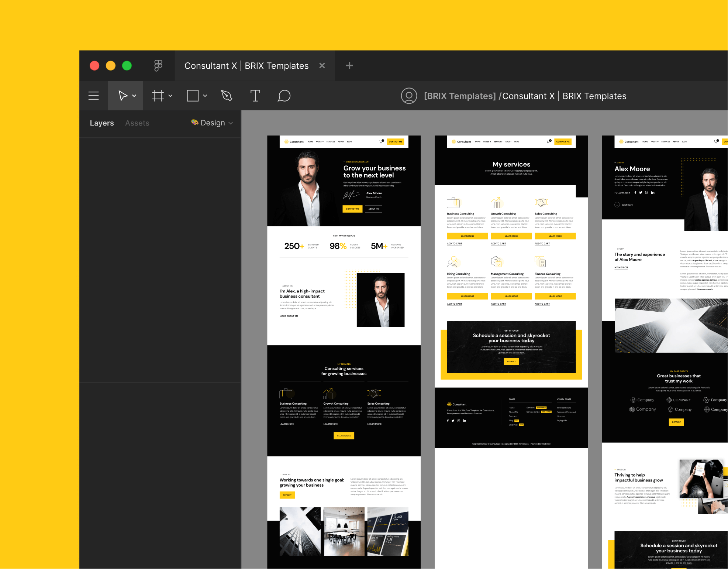
Task: Click the Consultant logo in home navbar
Action: pyautogui.click(x=294, y=141)
